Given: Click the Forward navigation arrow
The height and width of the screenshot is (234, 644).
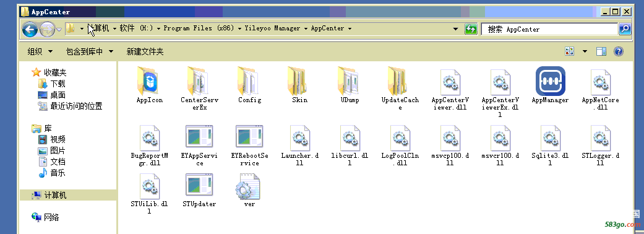Looking at the screenshot, I should 48,29.
